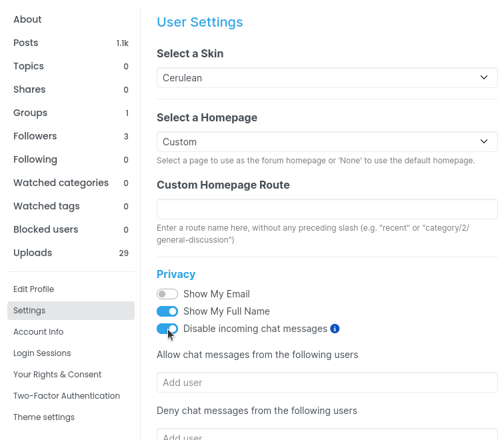
Task: Click the info icon beside chat messages
Action: [335, 329]
